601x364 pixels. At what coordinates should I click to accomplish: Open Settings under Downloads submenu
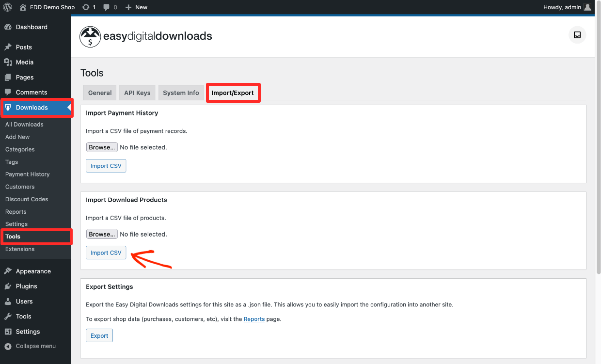pos(16,224)
